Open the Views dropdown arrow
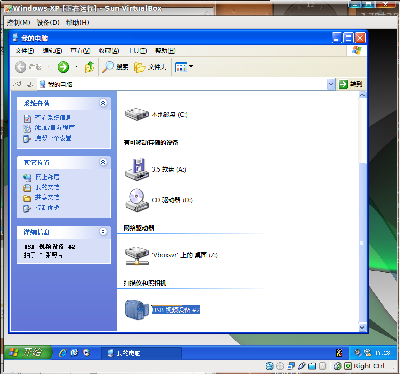Screen dimensions: 400x374 coord(191,67)
